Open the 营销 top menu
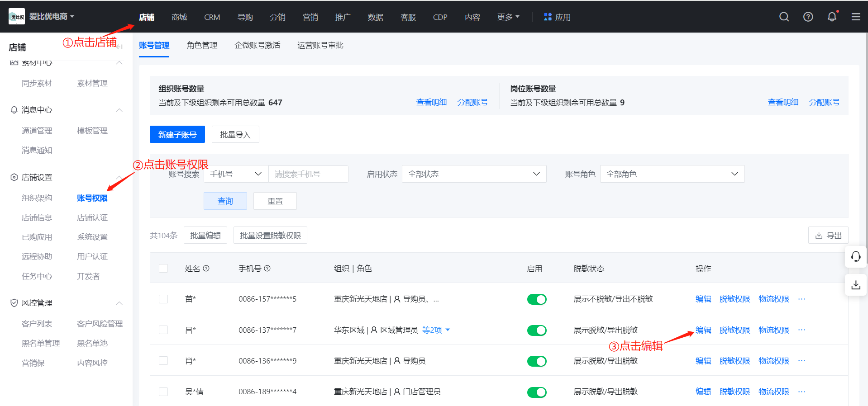Image resolution: width=868 pixels, height=406 pixels. (x=310, y=17)
